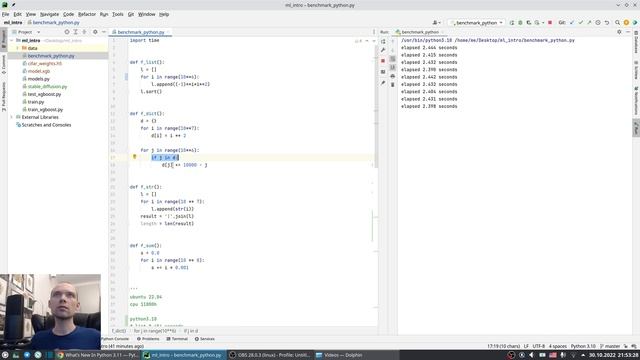Click the debug bug icon in main toolbar
The height and width of the screenshot is (360, 640).
point(520,23)
